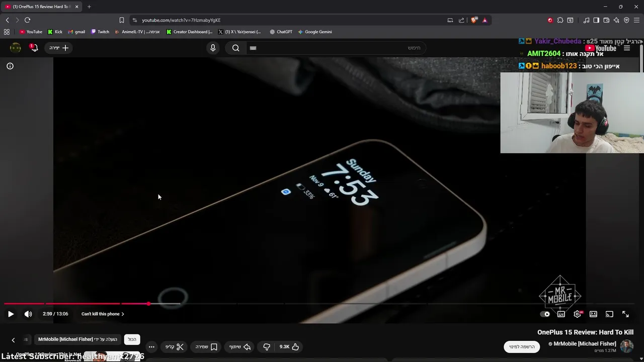Close the OnePlus 15 Review tab
The image size is (644, 362).
point(76,7)
